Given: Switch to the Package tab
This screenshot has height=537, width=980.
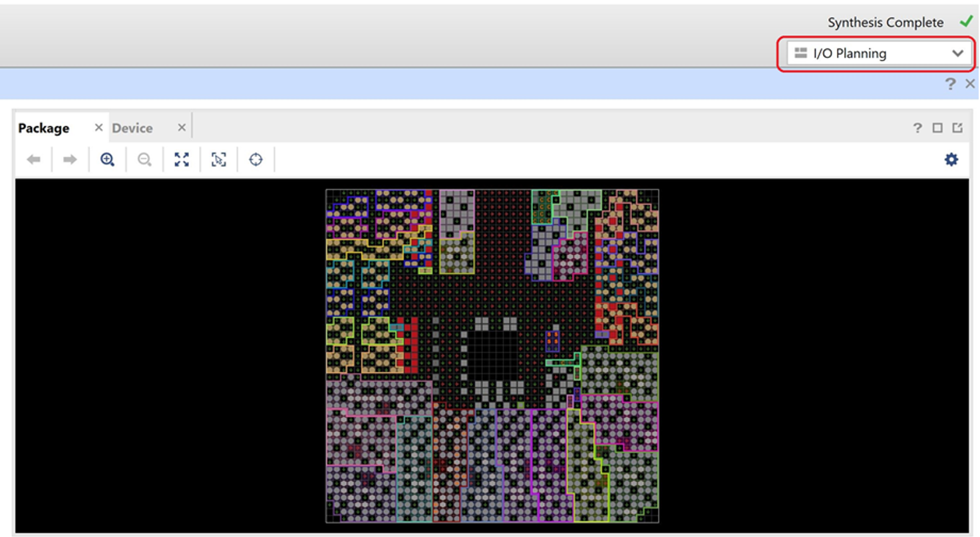Looking at the screenshot, I should 44,128.
